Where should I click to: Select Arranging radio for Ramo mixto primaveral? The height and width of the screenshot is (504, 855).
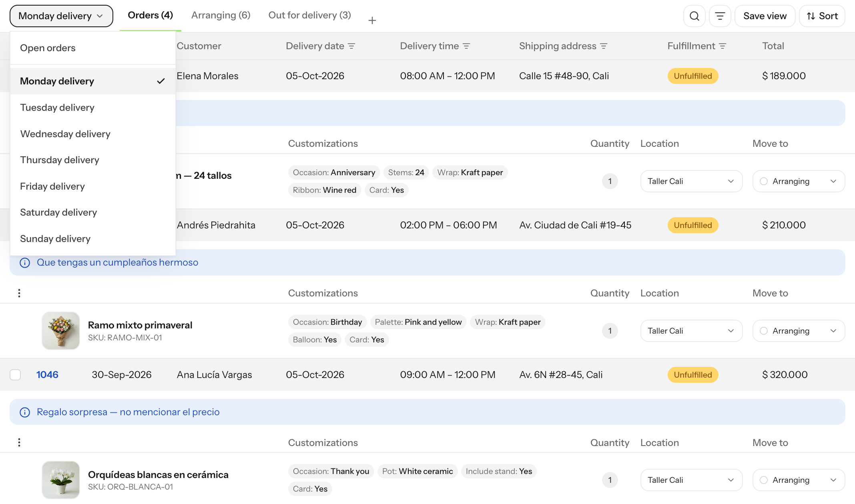pos(764,331)
